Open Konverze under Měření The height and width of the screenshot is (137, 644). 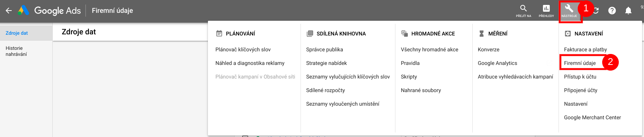pyautogui.click(x=488, y=49)
